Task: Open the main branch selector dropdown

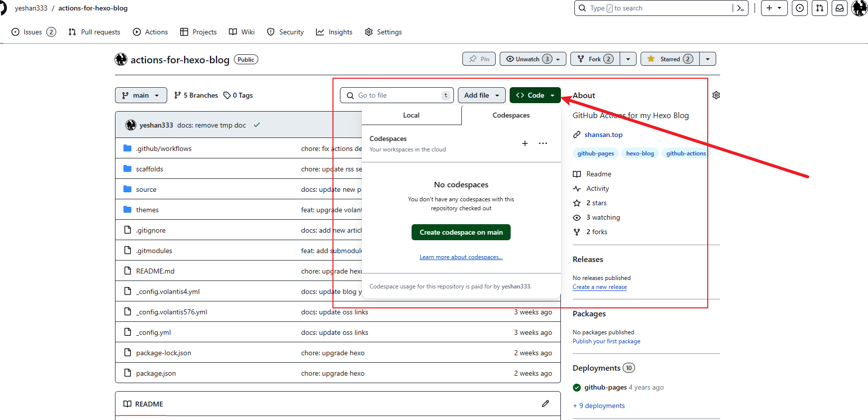Action: point(141,95)
